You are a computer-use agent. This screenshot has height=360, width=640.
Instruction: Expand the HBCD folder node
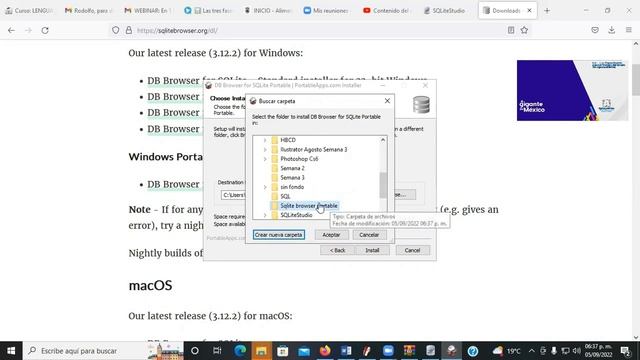pos(265,140)
